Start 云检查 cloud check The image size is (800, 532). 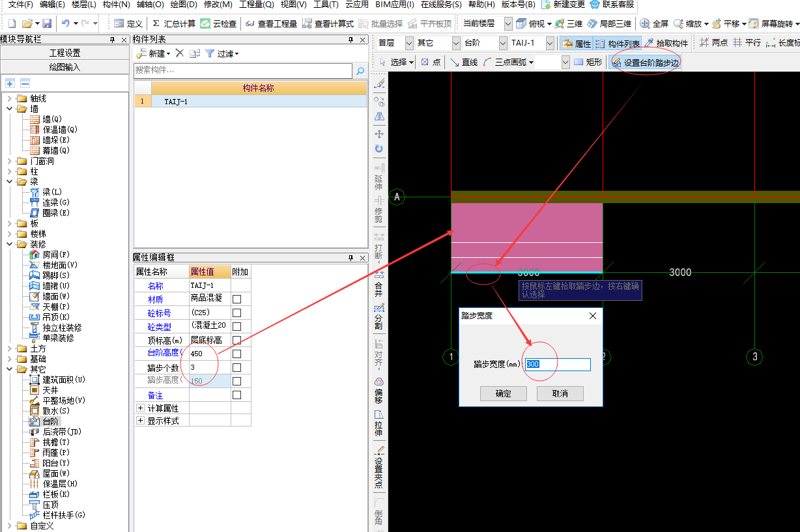click(218, 23)
